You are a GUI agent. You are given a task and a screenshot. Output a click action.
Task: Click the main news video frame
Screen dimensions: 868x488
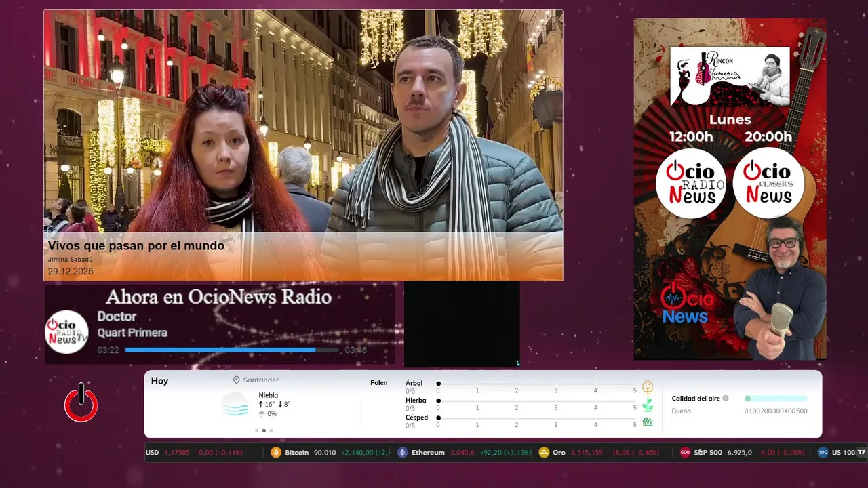click(x=303, y=145)
